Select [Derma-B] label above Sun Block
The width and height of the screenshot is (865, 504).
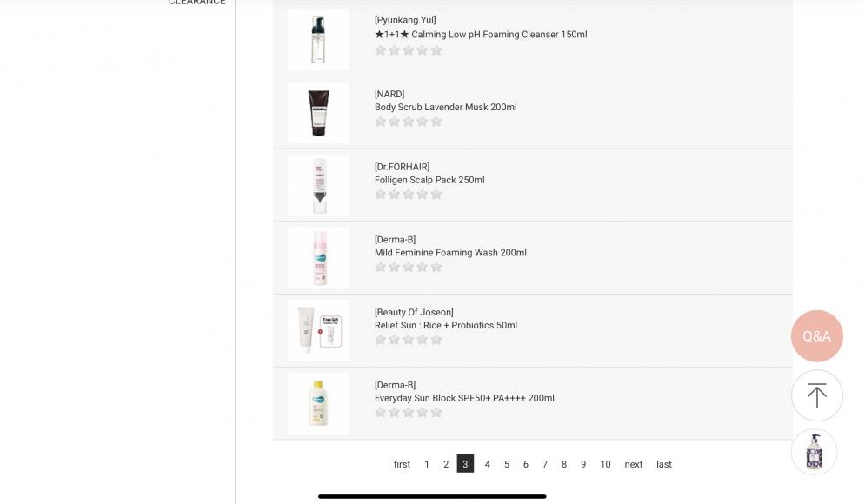395,385
